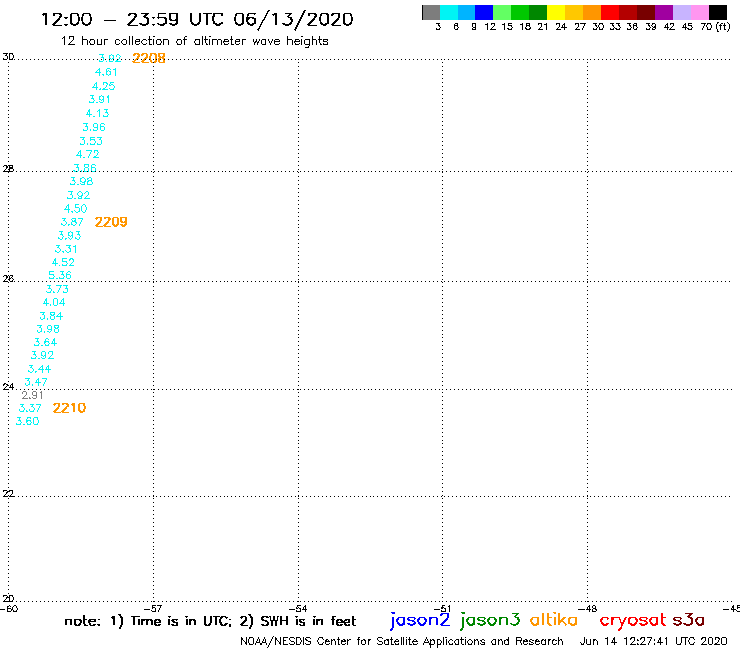Click the wave height value 3.60
This screenshot has width=740, height=650.
(x=27, y=421)
